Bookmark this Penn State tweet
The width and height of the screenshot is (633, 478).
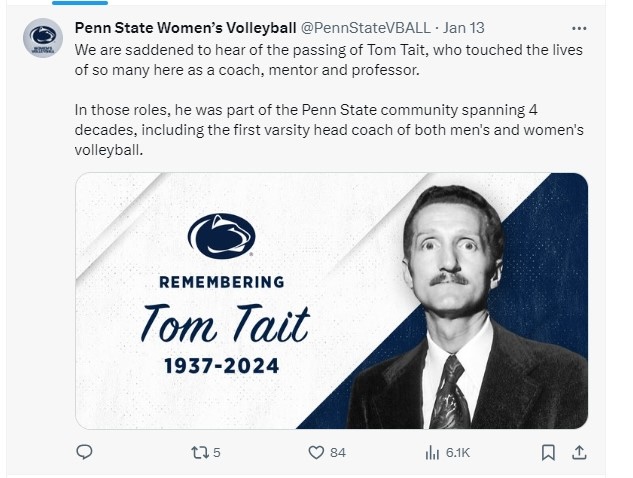[547, 452]
